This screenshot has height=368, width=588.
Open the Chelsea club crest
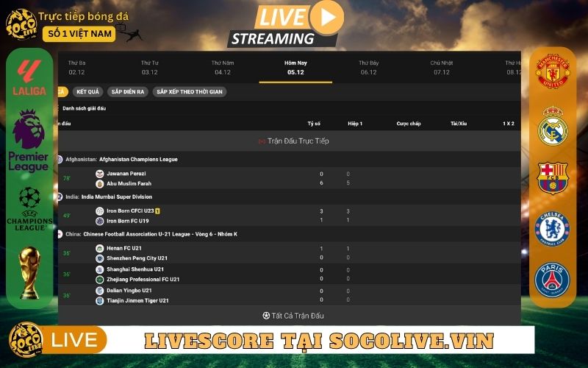(553, 229)
